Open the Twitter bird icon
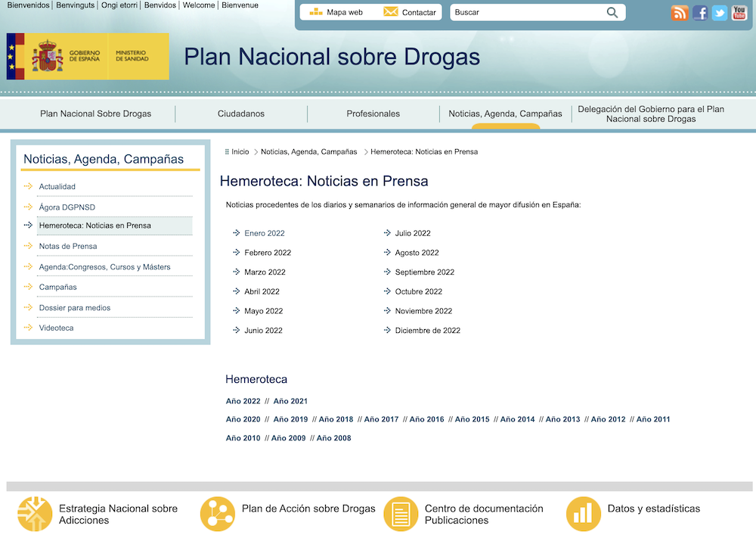This screenshot has width=756, height=538. (x=720, y=13)
